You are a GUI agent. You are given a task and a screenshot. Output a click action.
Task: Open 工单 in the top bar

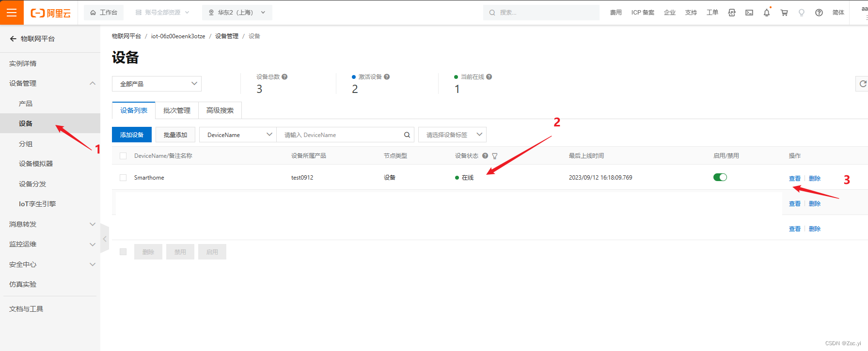[x=712, y=13]
